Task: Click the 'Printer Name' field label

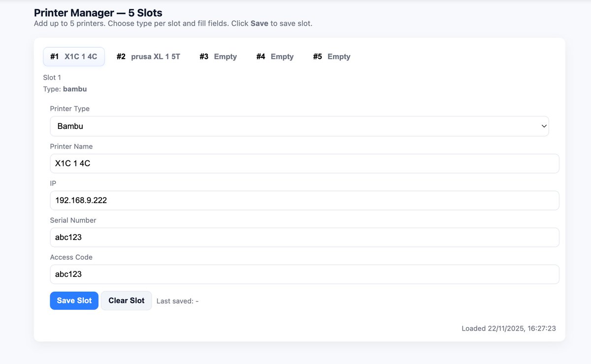Action: (71, 147)
